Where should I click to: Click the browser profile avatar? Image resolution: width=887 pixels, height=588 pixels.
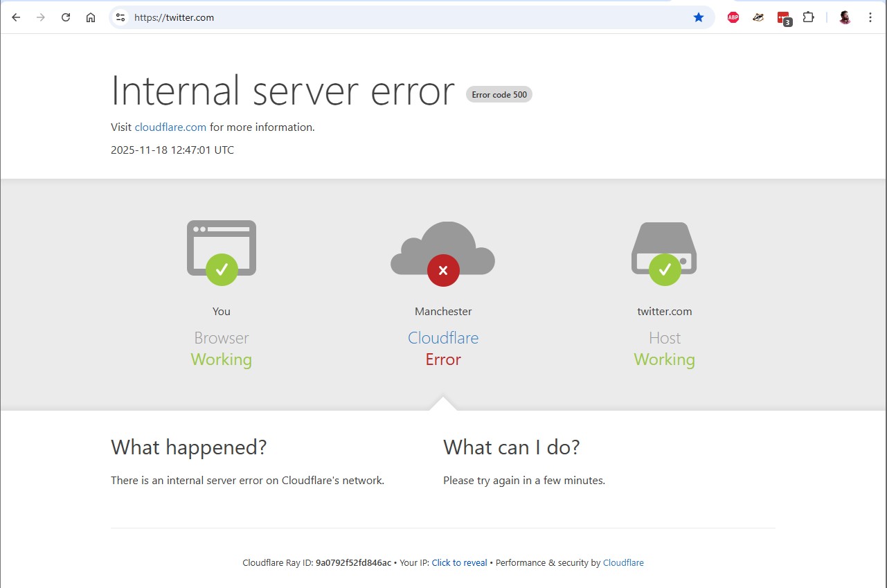(x=845, y=17)
